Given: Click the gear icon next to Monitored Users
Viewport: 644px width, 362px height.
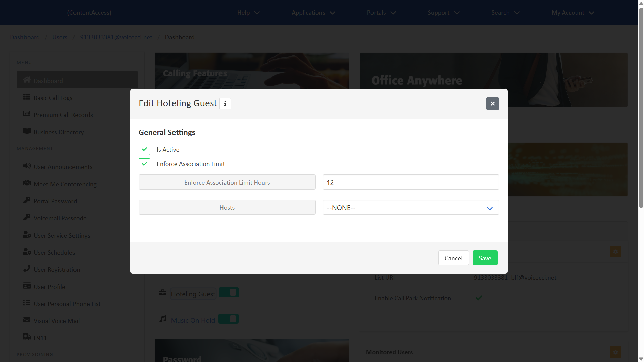Looking at the screenshot, I should click(615, 352).
